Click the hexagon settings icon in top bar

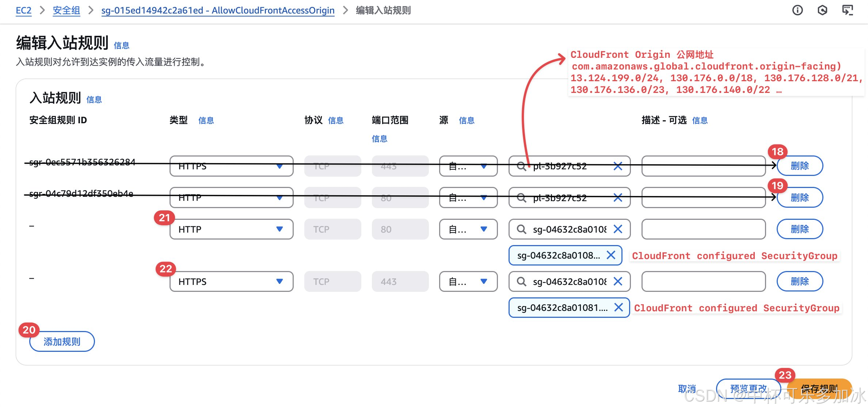pos(822,10)
